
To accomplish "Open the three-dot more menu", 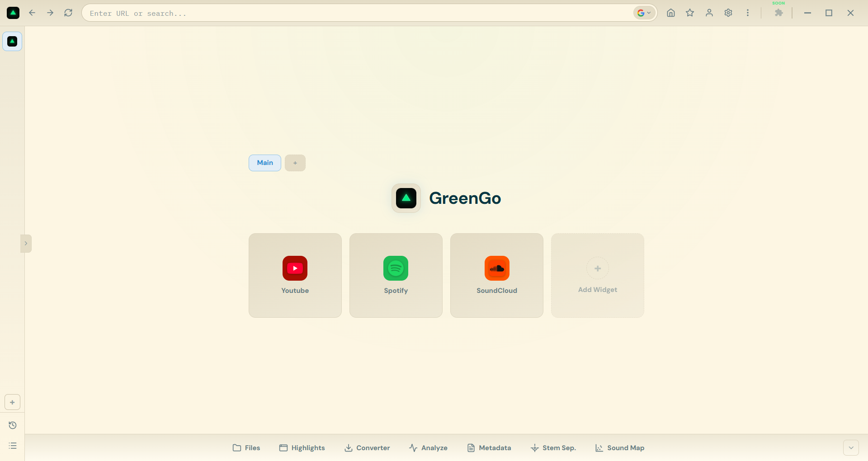I will click(748, 13).
